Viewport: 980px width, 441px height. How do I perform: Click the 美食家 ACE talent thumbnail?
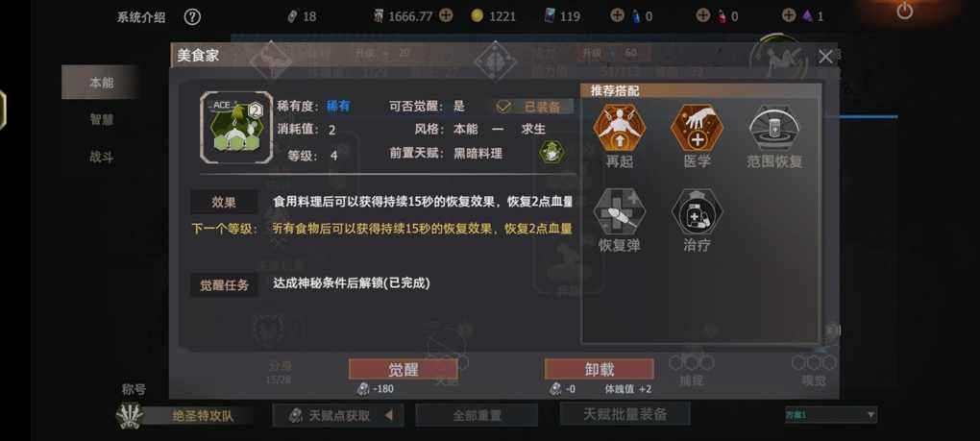pos(236,128)
